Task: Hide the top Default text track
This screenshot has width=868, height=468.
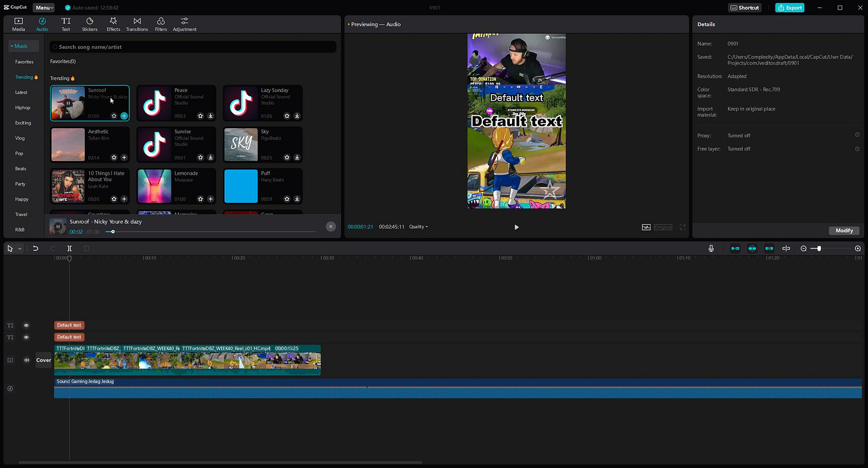Action: click(x=26, y=326)
